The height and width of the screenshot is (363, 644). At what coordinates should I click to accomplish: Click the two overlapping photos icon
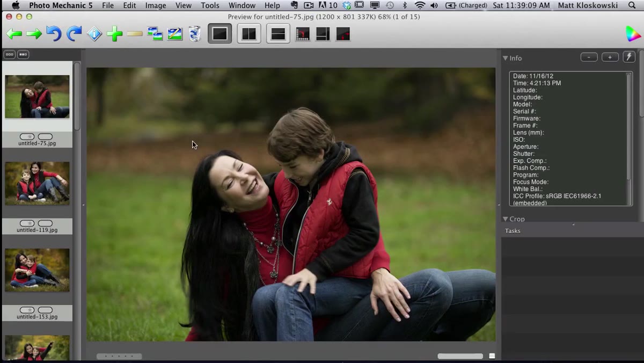pos(155,34)
